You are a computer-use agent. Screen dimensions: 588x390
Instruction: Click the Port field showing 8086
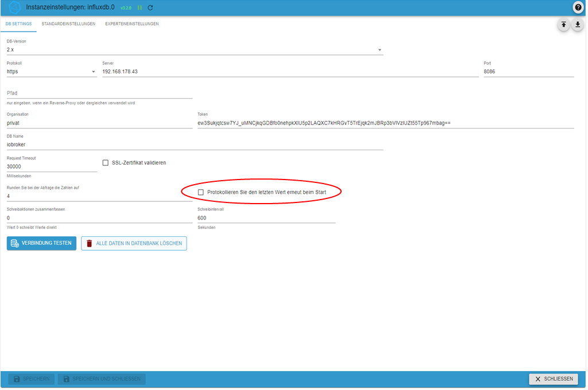529,72
